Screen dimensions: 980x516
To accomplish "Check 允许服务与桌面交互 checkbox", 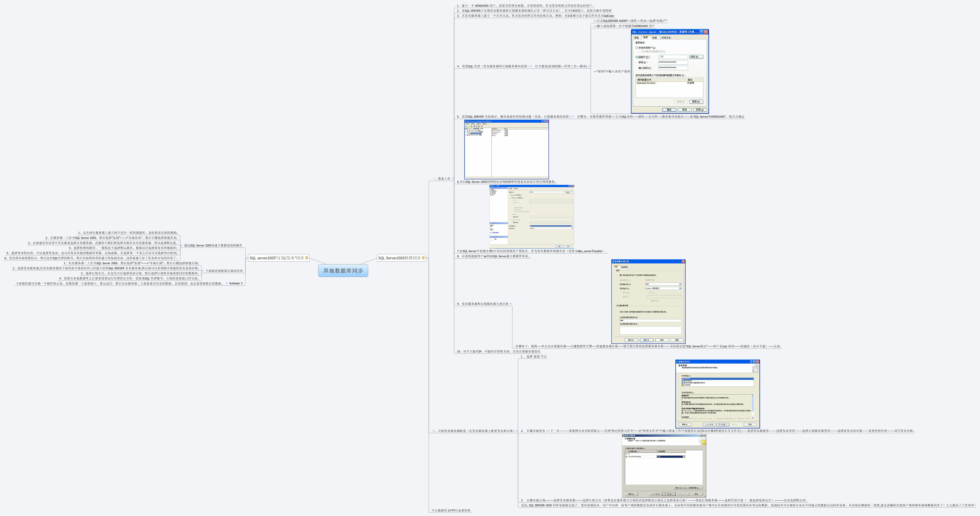I will 640,51.
